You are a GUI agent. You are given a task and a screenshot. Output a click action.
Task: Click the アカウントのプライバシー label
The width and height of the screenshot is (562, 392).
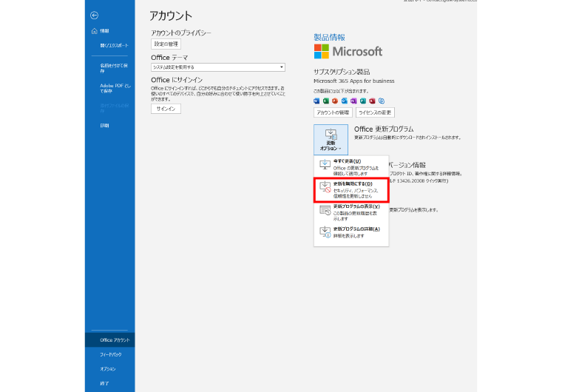181,33
